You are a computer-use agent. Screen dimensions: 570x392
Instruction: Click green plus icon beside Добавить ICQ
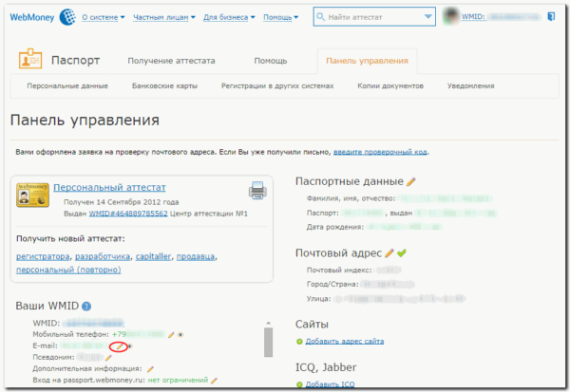click(299, 384)
